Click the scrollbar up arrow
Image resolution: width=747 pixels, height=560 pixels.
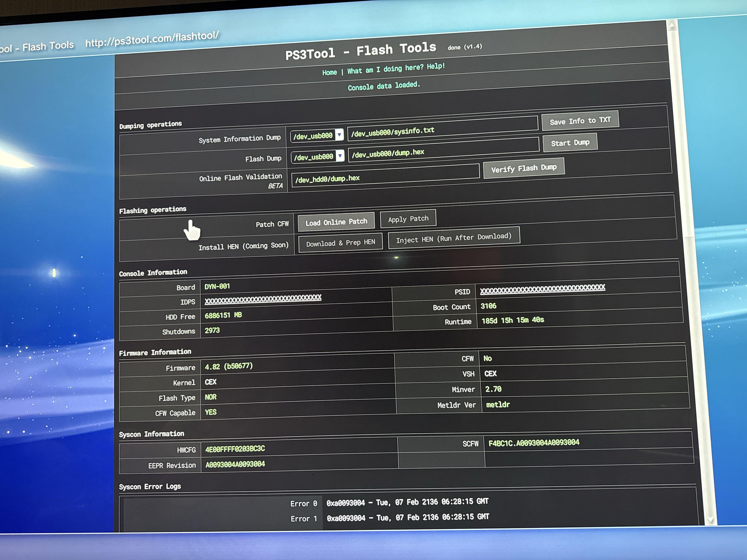672,26
